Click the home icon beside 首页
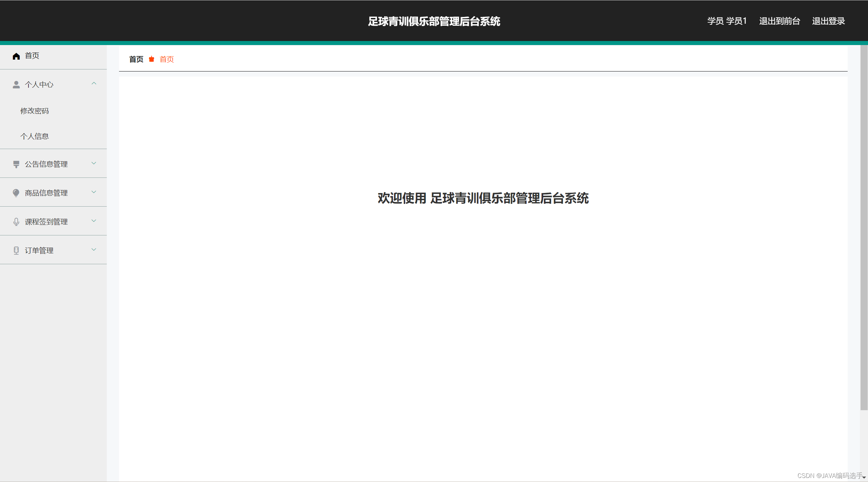Image resolution: width=868 pixels, height=482 pixels. coord(16,56)
